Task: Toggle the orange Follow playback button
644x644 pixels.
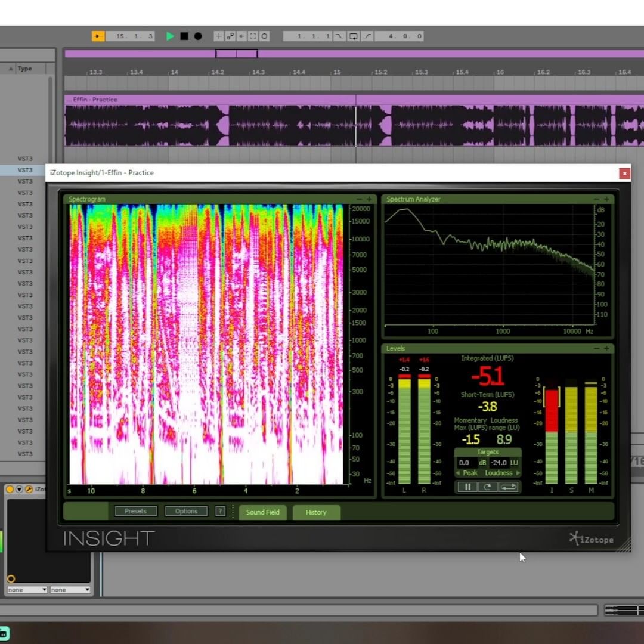Action: pyautogui.click(x=98, y=36)
